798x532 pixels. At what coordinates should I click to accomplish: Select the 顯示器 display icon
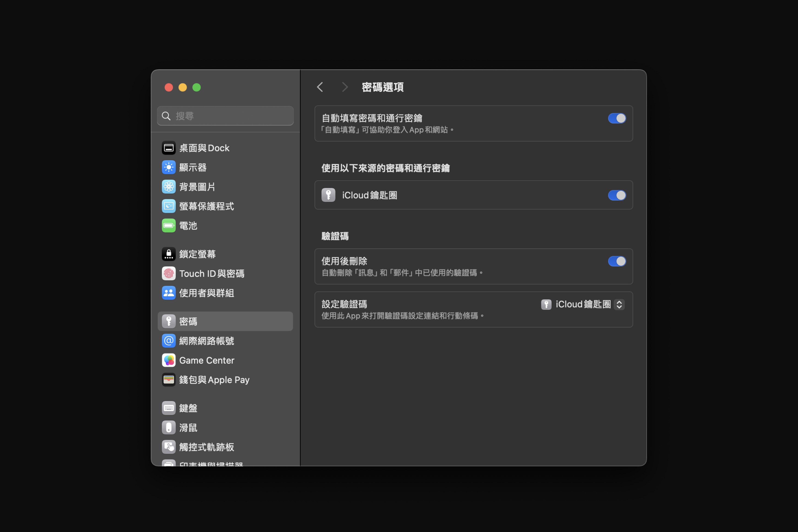169,167
